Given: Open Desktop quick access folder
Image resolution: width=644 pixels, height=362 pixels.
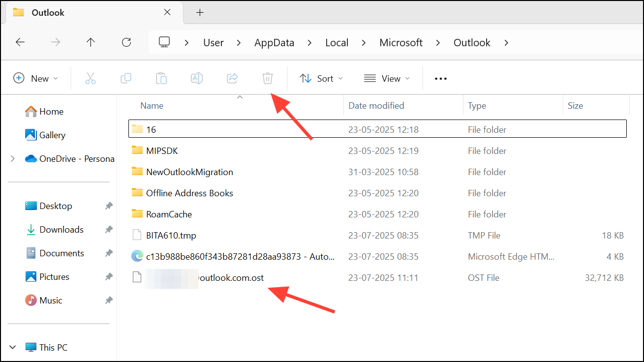Looking at the screenshot, I should point(49,206).
